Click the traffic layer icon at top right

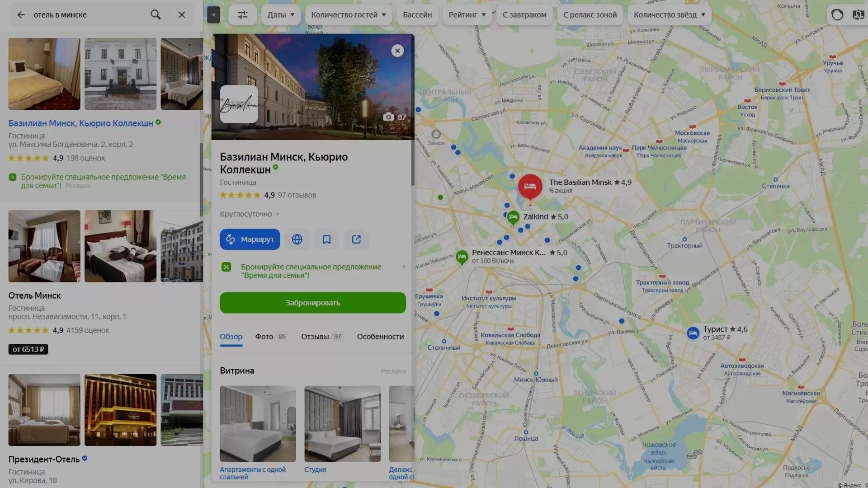837,15
